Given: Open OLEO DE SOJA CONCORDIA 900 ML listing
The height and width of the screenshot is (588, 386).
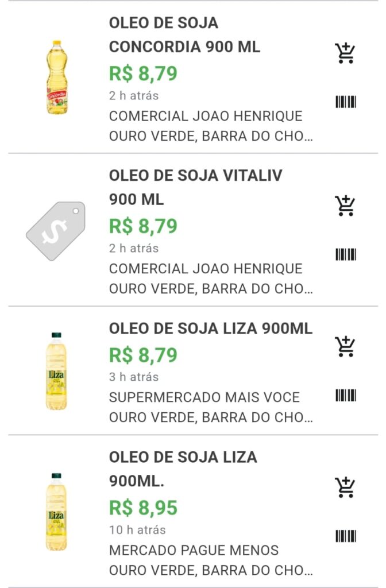Looking at the screenshot, I should tap(184, 35).
